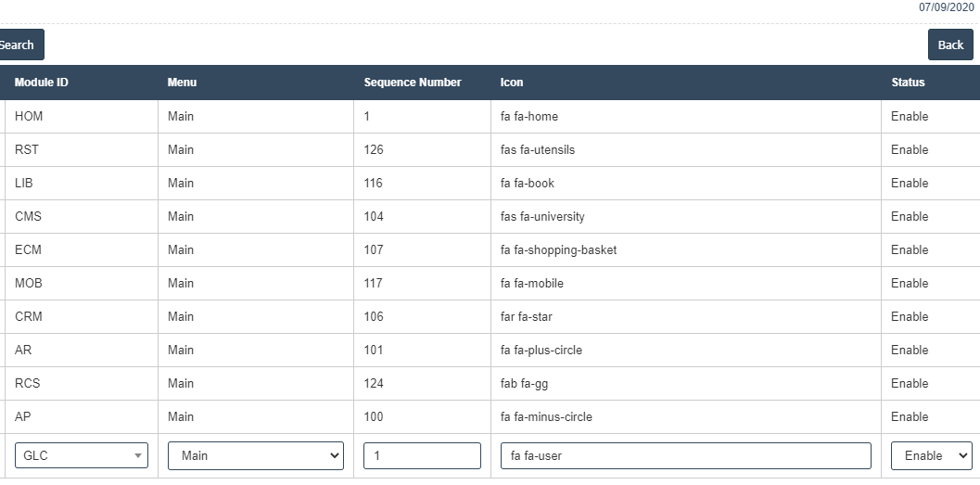Click the fas fa-university icon cell
Viewport: 980px width, 485px height.
(x=542, y=216)
